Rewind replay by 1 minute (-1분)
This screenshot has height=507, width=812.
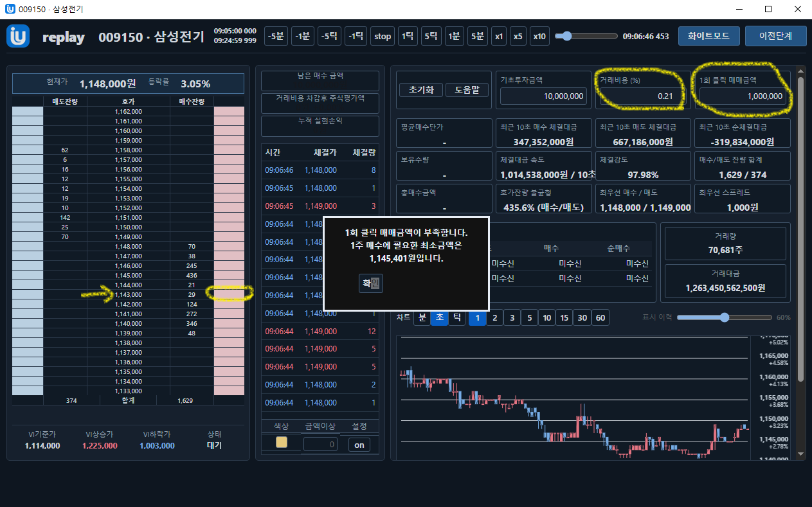point(303,36)
